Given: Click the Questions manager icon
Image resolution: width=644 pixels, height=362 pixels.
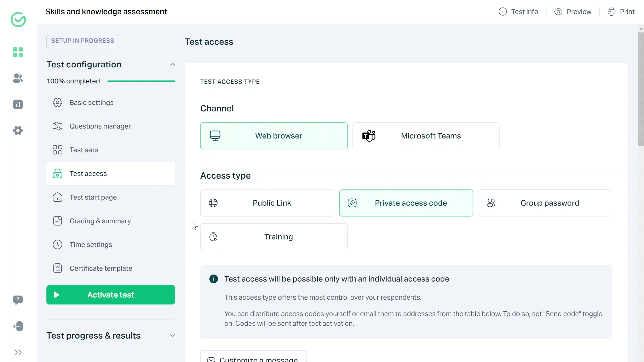Looking at the screenshot, I should (58, 126).
